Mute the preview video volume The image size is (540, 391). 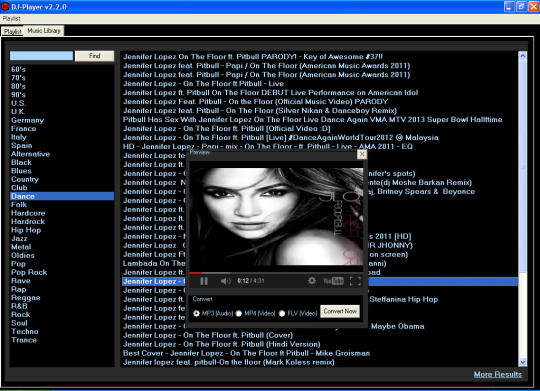point(225,281)
